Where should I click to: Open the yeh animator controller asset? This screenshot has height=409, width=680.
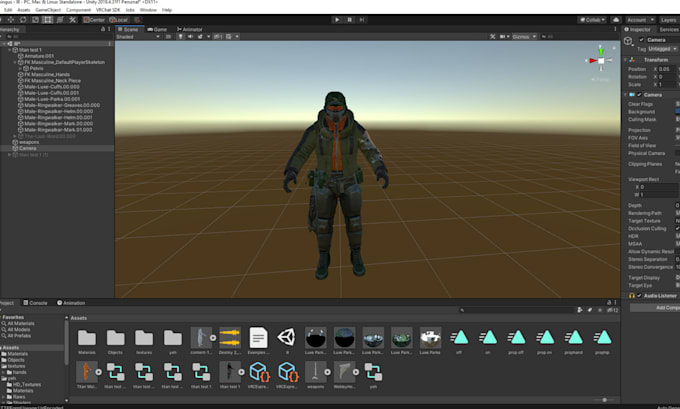point(373,373)
